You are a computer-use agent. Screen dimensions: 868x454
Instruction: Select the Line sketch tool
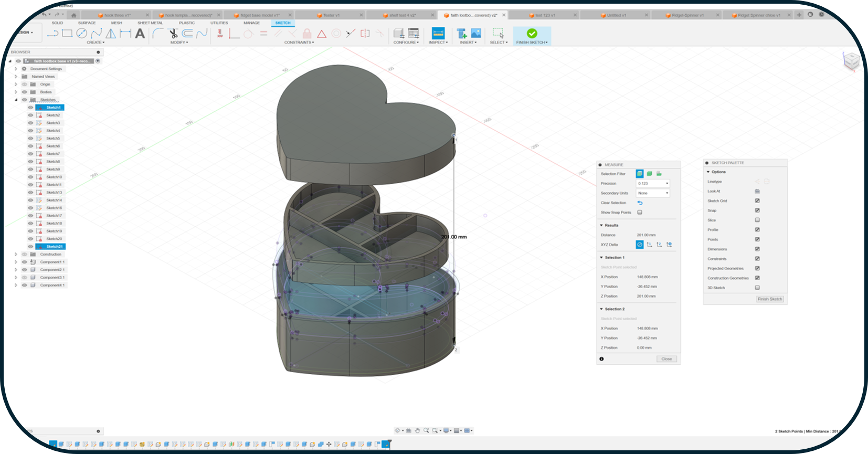[x=52, y=34]
